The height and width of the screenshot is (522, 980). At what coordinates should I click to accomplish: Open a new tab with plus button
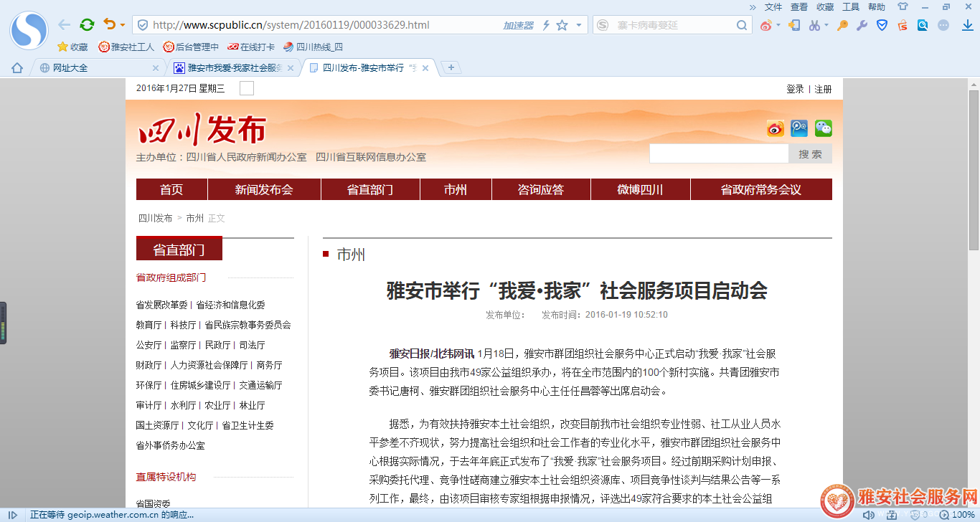pyautogui.click(x=451, y=68)
